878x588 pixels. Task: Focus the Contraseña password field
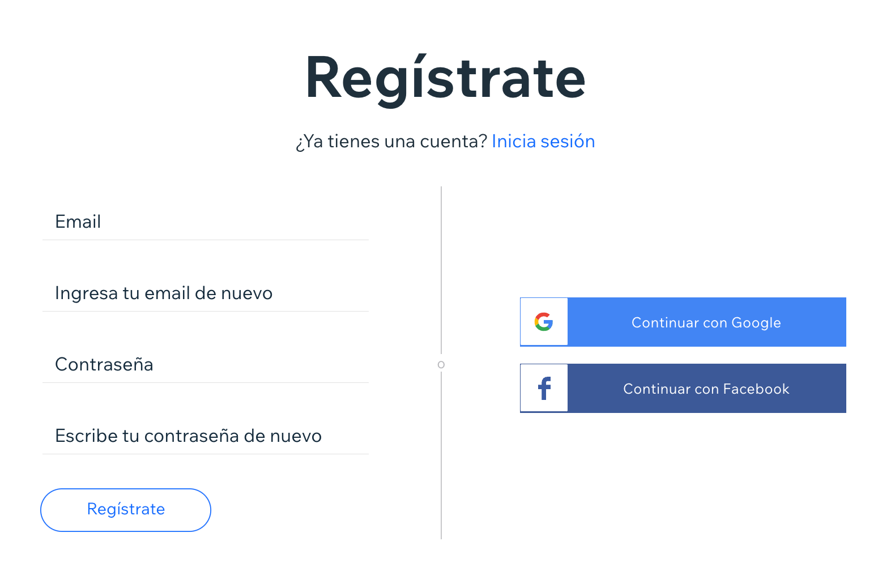206,364
